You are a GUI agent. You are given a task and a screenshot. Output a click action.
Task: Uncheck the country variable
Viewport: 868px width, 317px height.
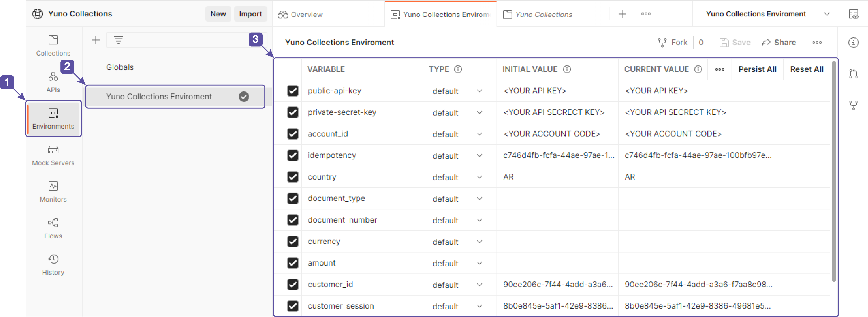point(293,177)
